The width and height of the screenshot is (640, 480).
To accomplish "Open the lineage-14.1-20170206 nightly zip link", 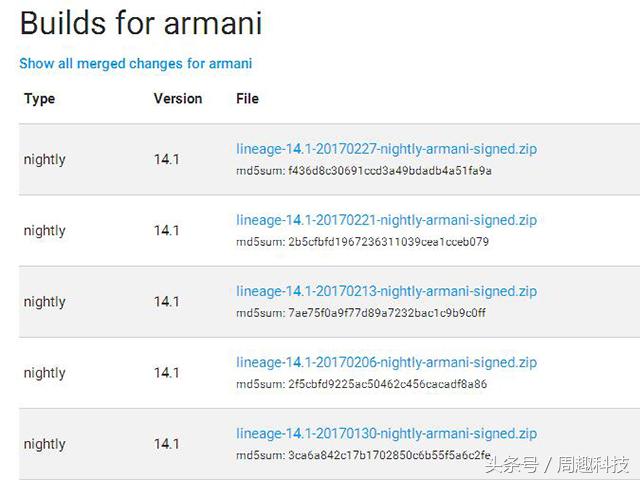I will [386, 362].
